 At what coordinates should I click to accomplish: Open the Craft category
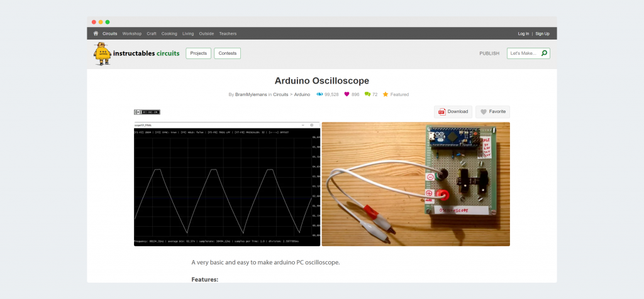152,34
